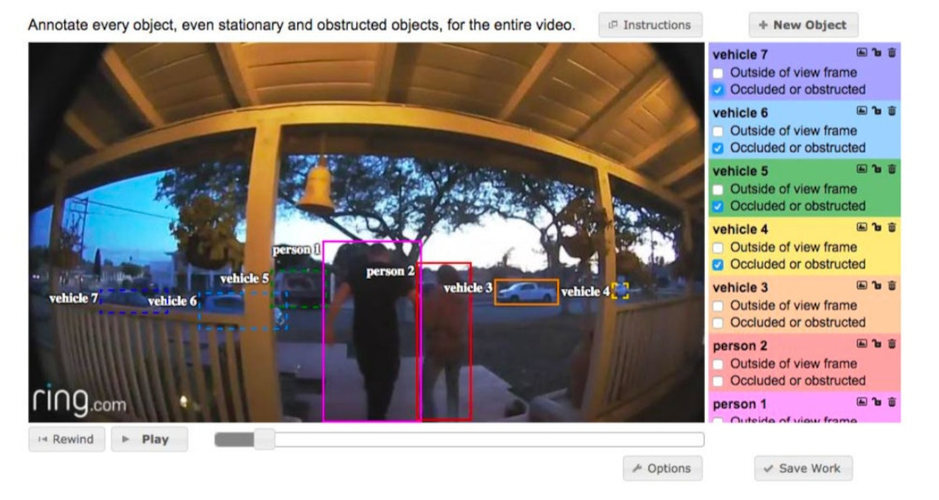Check Outside of view frame for person 2

pyautogui.click(x=718, y=364)
